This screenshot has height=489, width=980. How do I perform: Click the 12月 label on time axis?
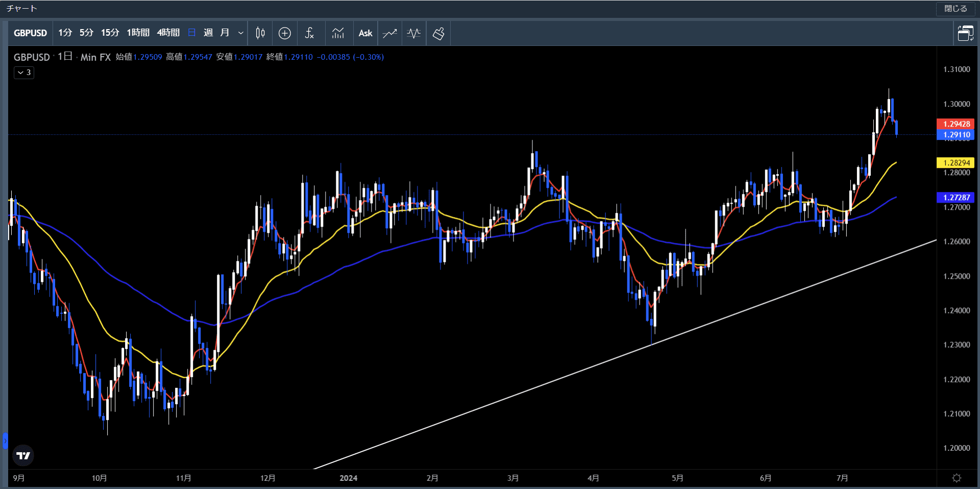[267, 478]
